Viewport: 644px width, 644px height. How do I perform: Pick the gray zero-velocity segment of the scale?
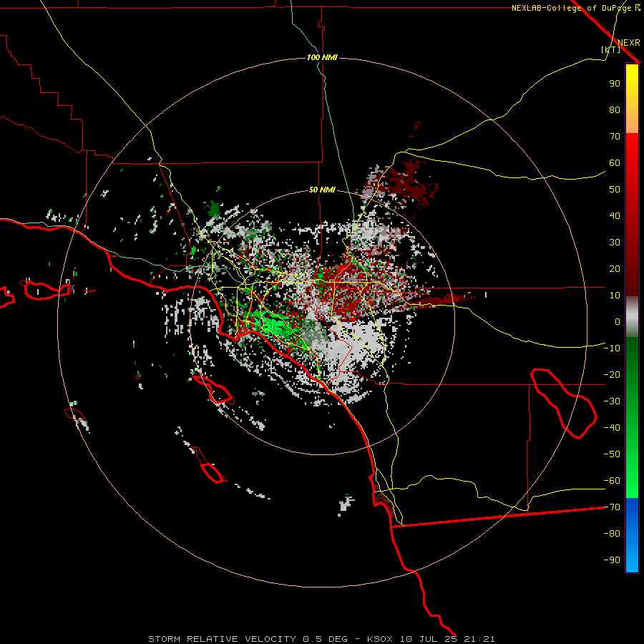632,317
